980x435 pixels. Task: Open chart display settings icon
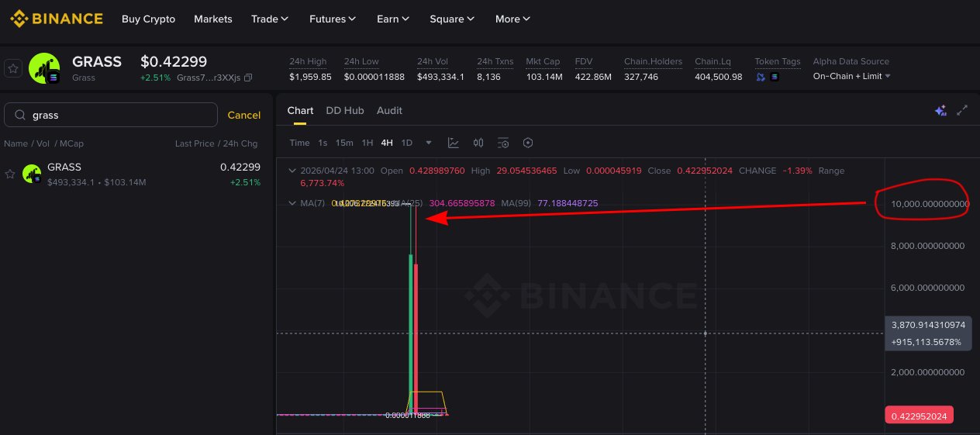(503, 143)
